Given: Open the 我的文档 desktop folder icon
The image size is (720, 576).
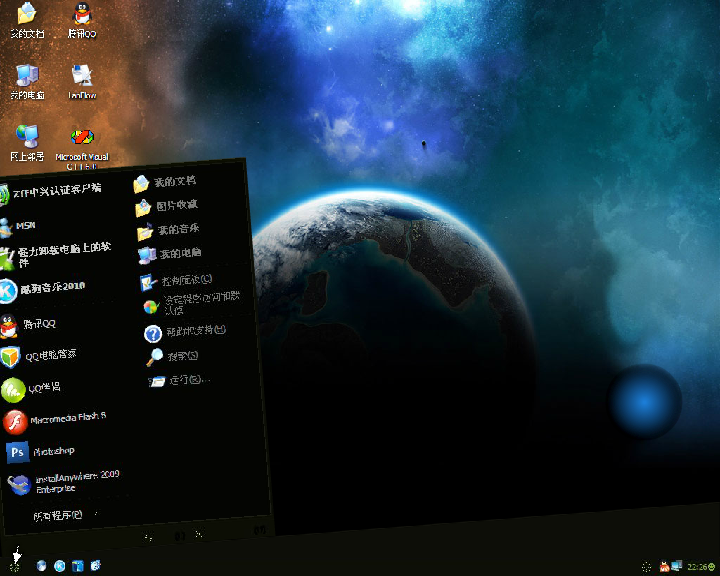Looking at the screenshot, I should pyautogui.click(x=27, y=19).
